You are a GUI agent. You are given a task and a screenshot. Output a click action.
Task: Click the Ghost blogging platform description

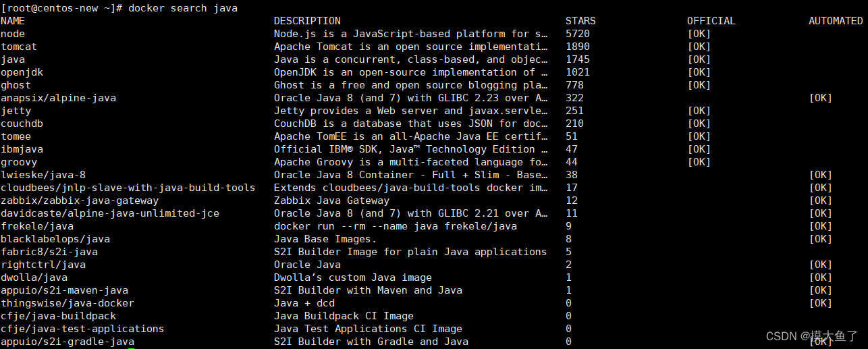411,85
